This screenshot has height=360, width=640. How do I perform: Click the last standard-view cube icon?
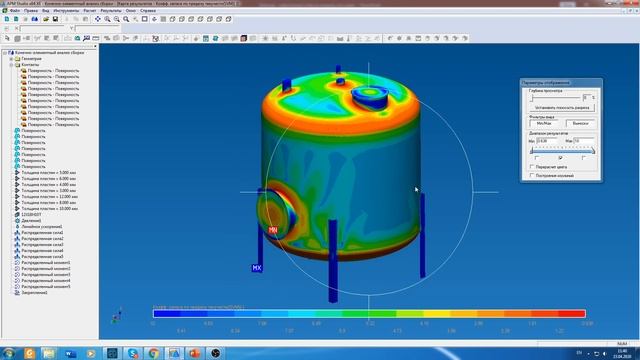229,19
